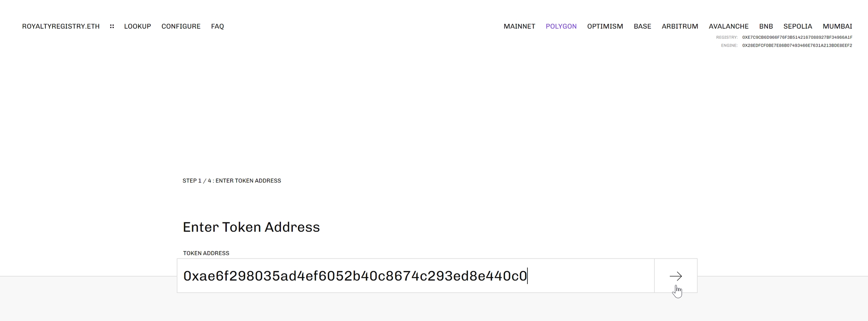Select the ARBITRUM network
Viewport: 868px width, 321px height.
pyautogui.click(x=680, y=26)
